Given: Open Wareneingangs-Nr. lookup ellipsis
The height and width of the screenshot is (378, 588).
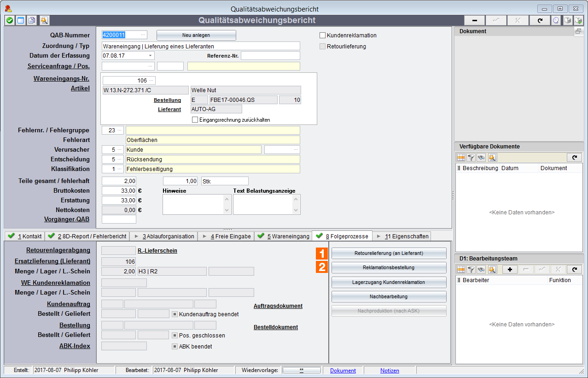Looking at the screenshot, I should 151,80.
